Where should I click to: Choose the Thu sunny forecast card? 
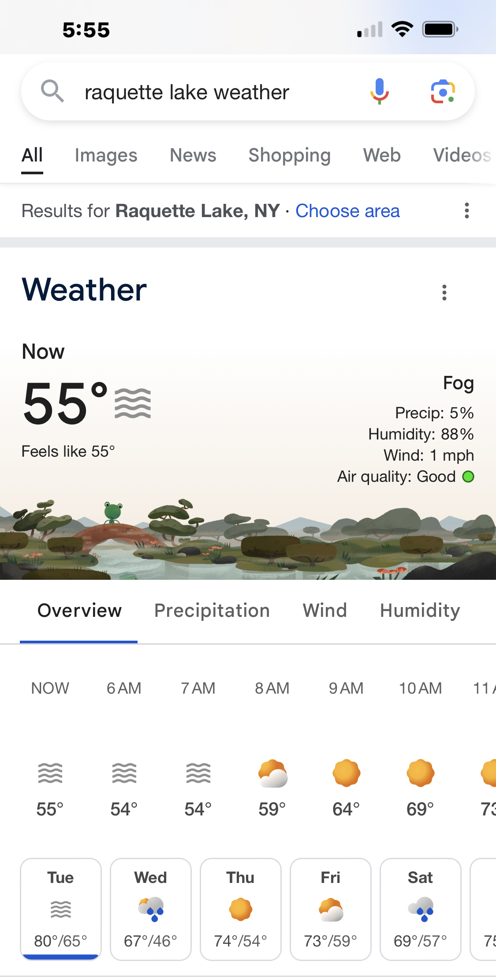(241, 909)
